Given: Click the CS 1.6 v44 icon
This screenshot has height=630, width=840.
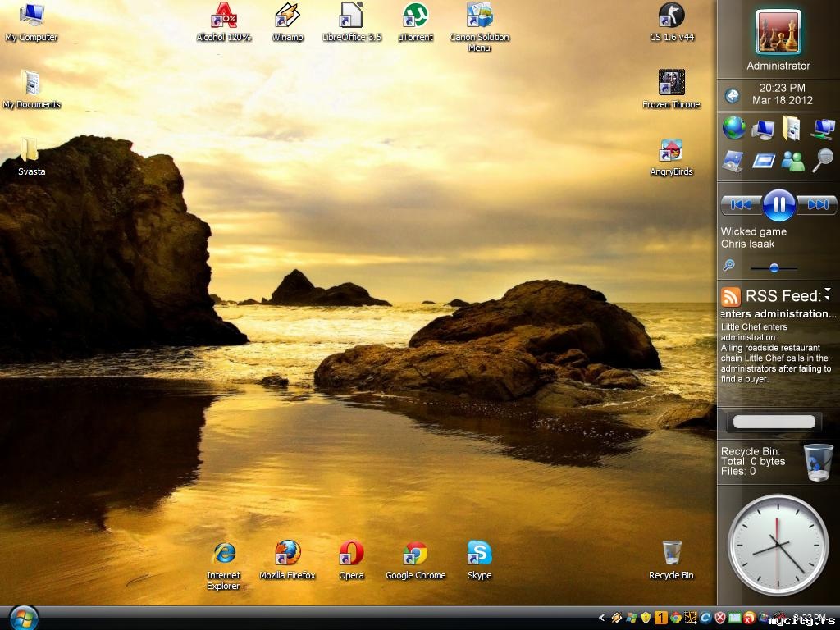Looking at the screenshot, I should click(x=671, y=16).
